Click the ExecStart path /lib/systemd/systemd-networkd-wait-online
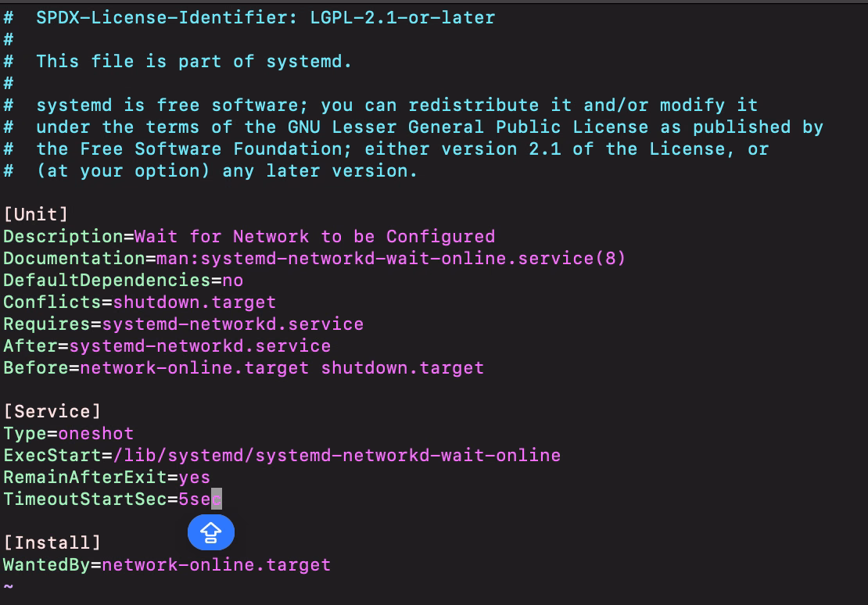The image size is (868, 605). click(336, 456)
